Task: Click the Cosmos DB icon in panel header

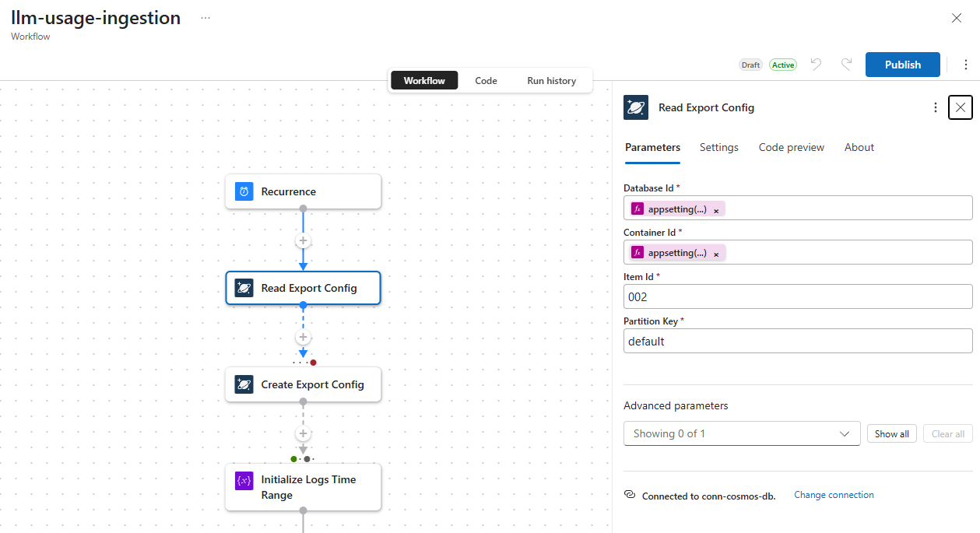Action: point(636,107)
